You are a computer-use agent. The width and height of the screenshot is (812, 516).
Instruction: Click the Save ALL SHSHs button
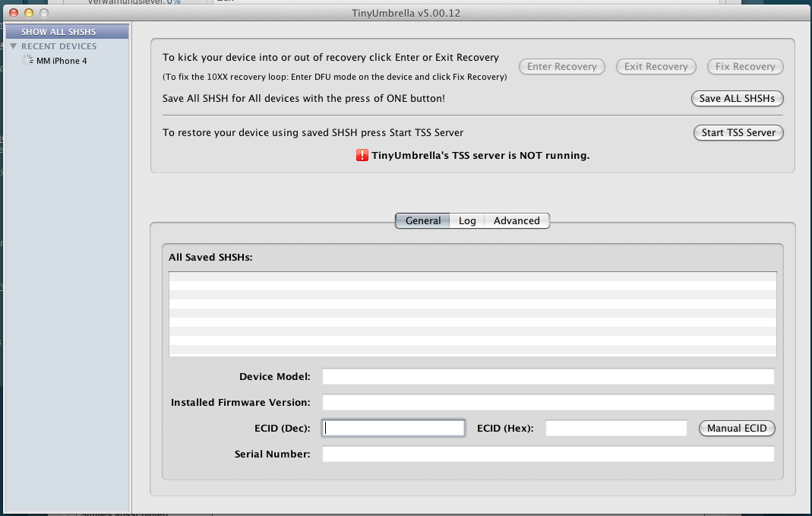pos(737,99)
